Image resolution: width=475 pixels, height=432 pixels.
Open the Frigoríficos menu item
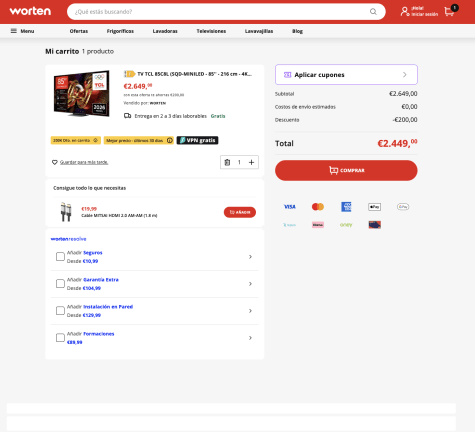tap(120, 31)
